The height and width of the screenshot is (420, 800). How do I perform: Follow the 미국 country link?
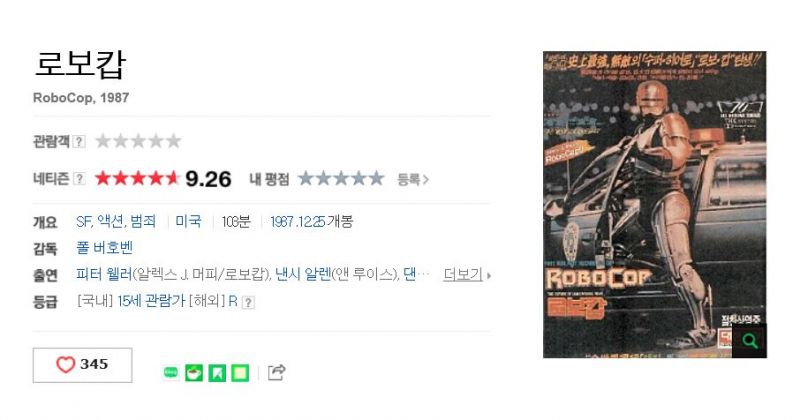(x=188, y=221)
